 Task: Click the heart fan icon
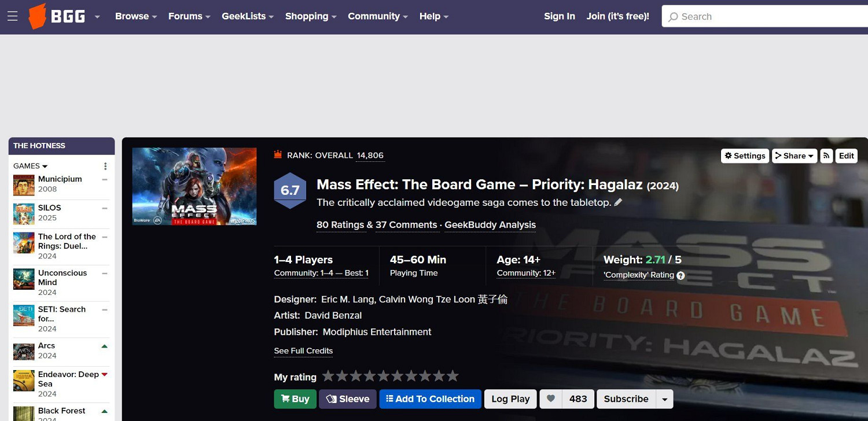tap(551, 399)
